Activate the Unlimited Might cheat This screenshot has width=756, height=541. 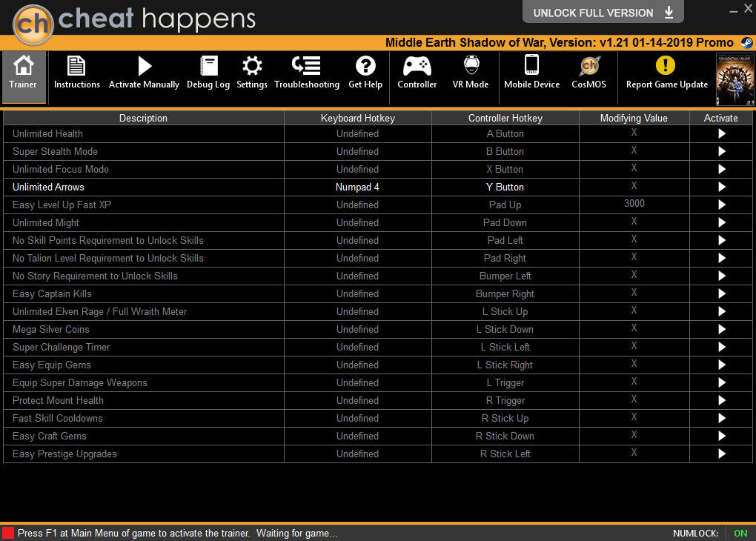coord(721,223)
